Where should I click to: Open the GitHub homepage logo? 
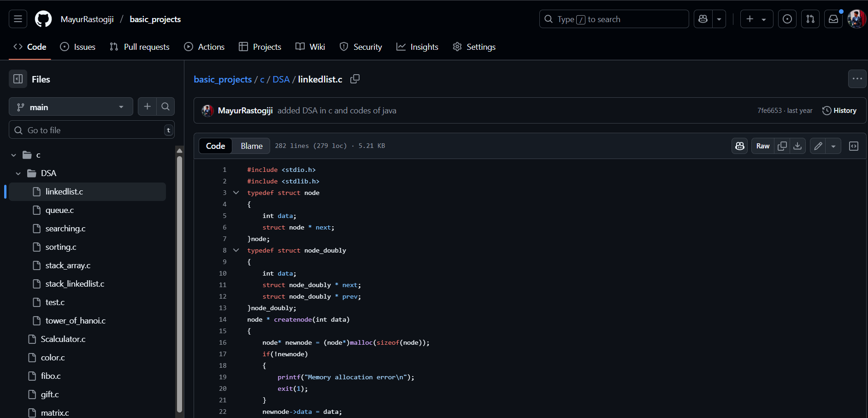point(43,19)
